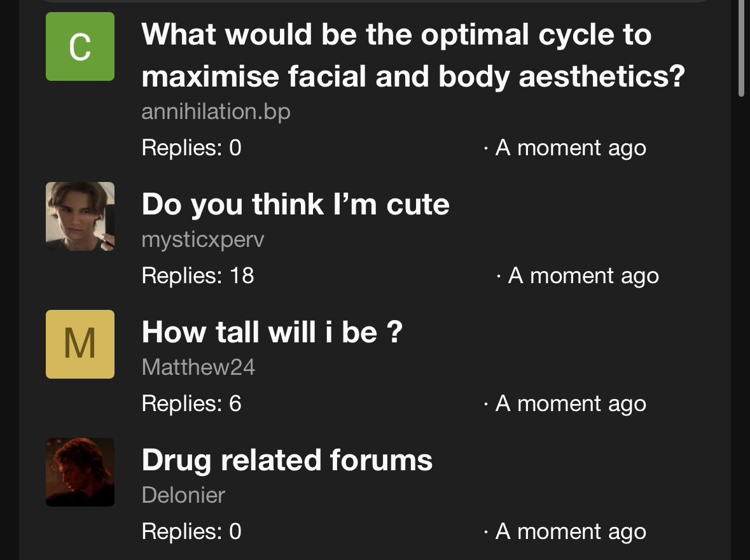Screen dimensions: 750x560
Task: Click the yellow M avatar icon
Action: (80, 344)
